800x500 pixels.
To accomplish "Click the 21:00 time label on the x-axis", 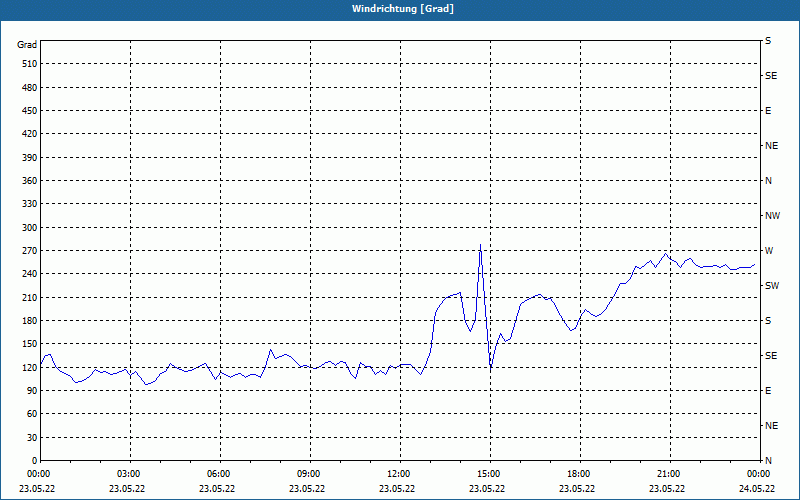I will pos(670,474).
